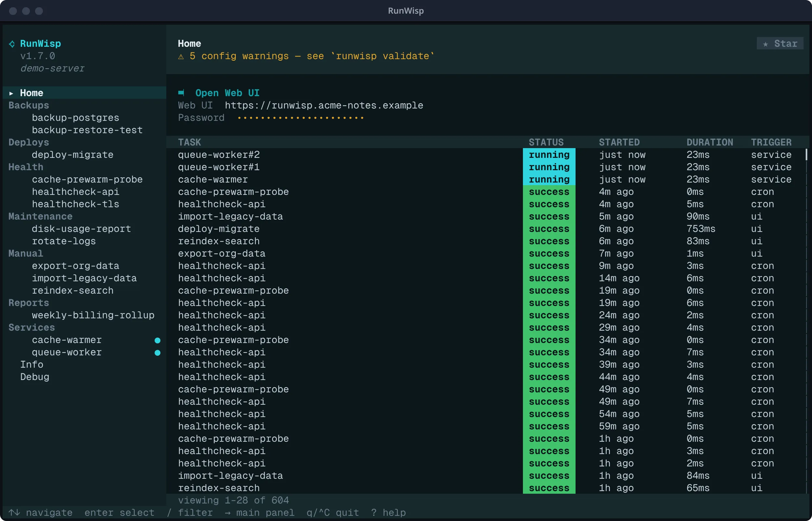Select rotate-logs in the sidebar
This screenshot has height=521, width=812.
(64, 241)
